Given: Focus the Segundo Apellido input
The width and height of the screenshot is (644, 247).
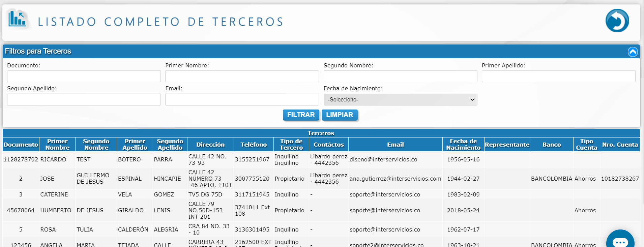Looking at the screenshot, I should tap(84, 100).
